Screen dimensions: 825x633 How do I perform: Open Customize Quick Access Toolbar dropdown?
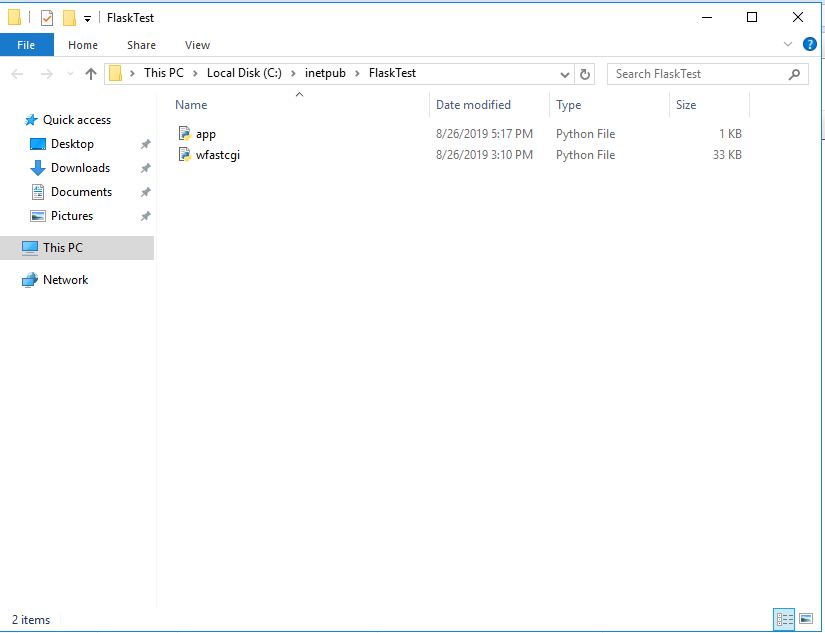[87, 19]
